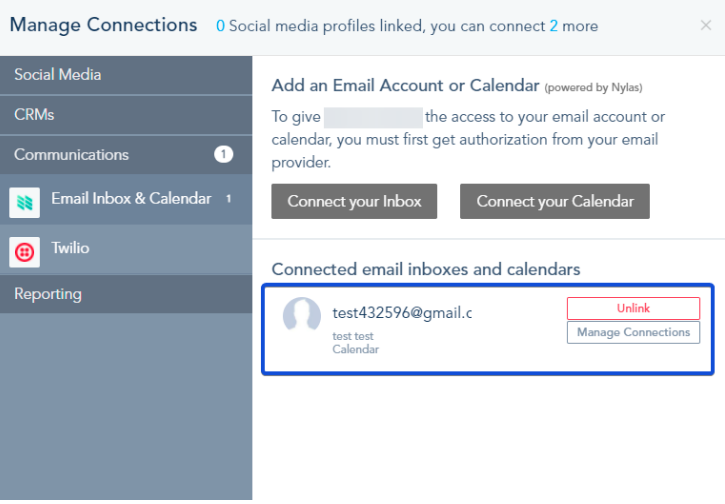Click the Email Inbox count badge
The image size is (725, 504).
pos(228,199)
